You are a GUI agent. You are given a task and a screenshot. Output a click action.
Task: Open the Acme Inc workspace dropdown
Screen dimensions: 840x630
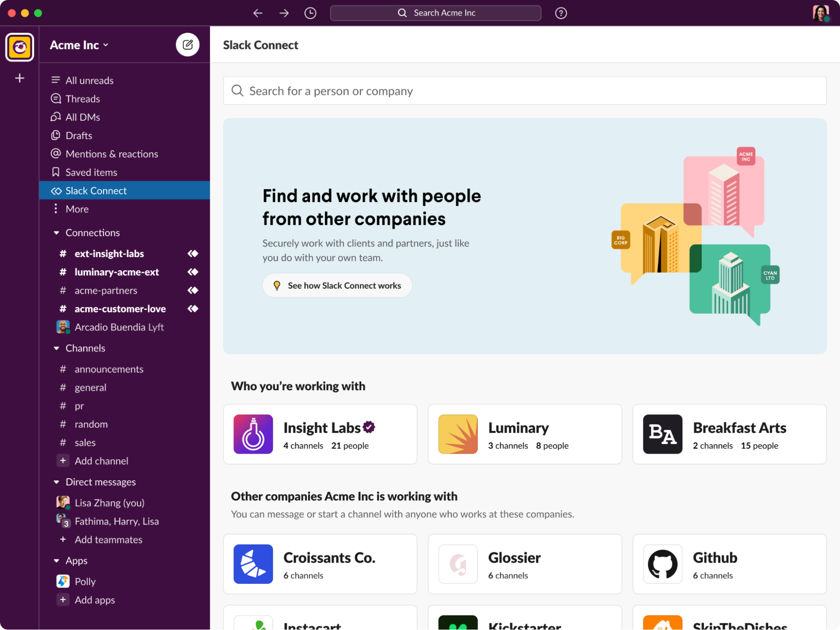[79, 45]
